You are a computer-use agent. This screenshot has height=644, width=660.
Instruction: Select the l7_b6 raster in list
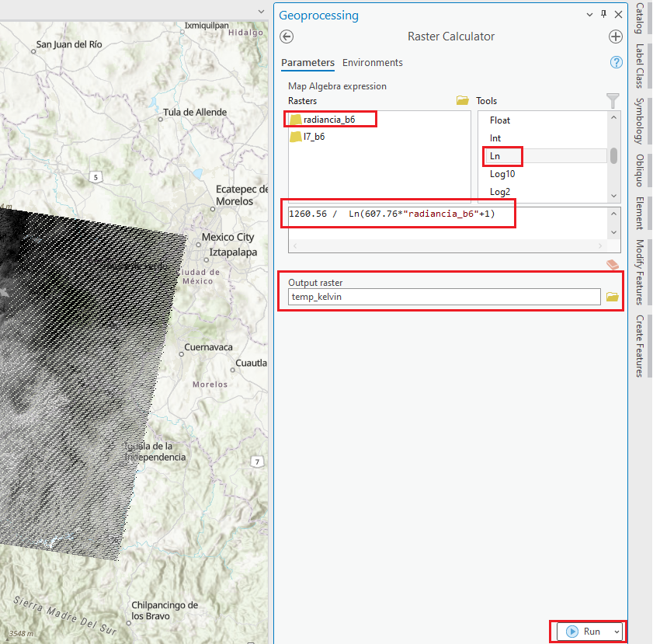[x=314, y=137]
